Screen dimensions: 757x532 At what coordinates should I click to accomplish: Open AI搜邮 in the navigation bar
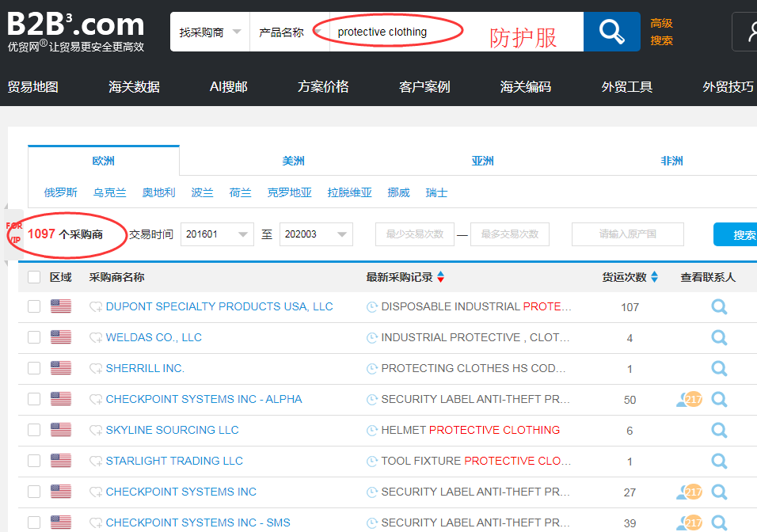tap(228, 87)
